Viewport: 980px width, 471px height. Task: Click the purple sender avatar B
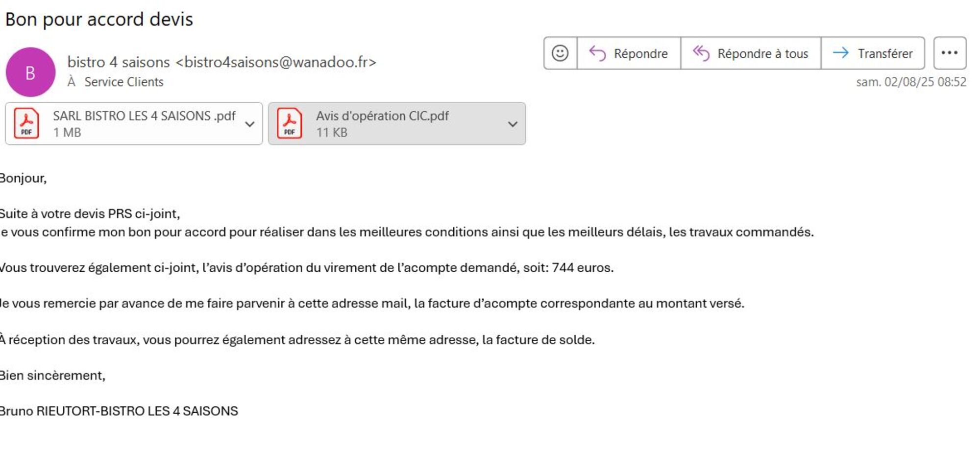click(x=30, y=72)
